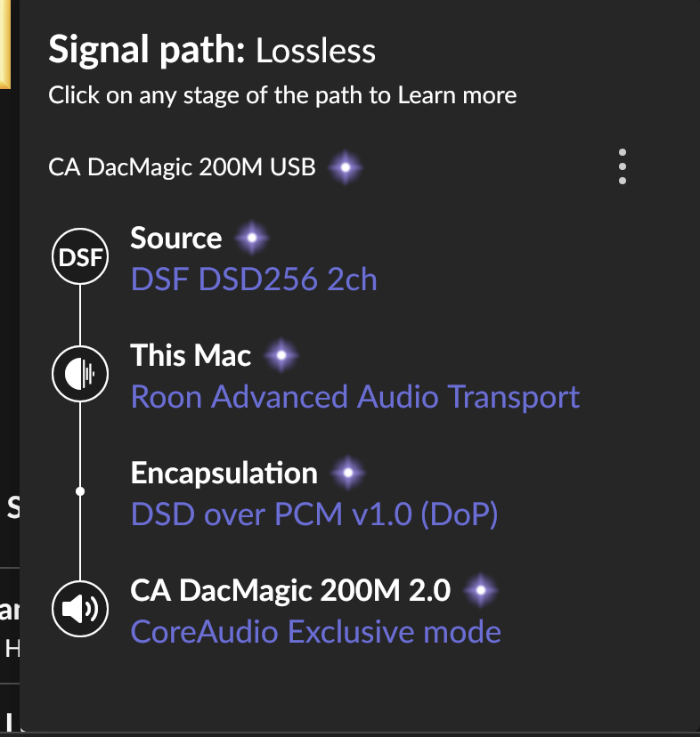Click the star beside CA DacMagic 200M 2.0
This screenshot has height=737, width=700.
(481, 590)
